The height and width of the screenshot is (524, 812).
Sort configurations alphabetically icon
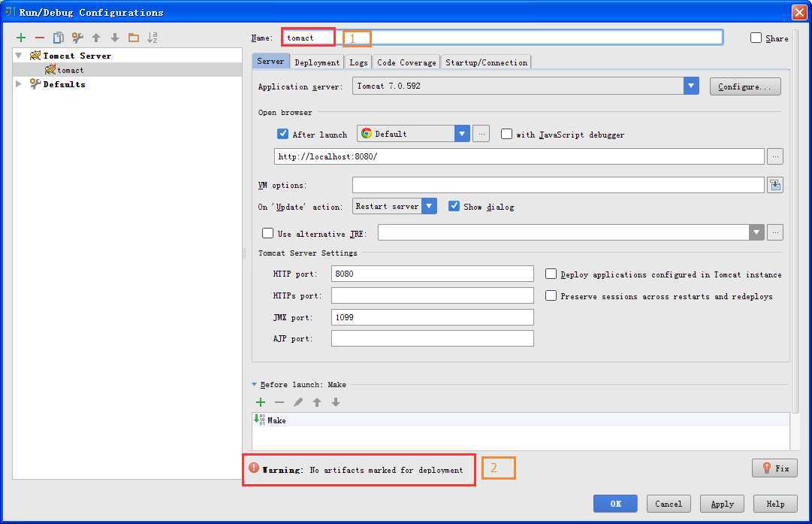tap(152, 38)
